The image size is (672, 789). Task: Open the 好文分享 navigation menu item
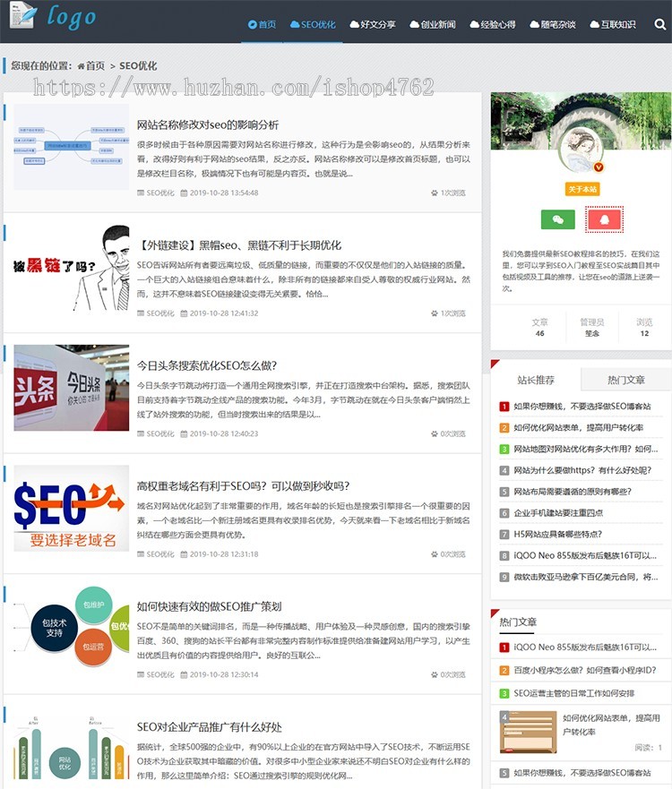click(x=372, y=24)
